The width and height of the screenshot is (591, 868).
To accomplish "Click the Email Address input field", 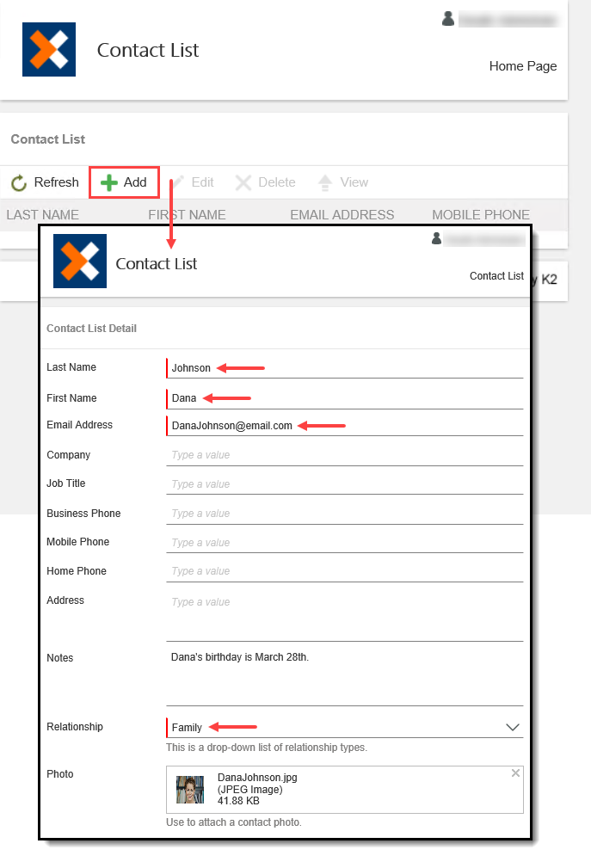I will (345, 426).
